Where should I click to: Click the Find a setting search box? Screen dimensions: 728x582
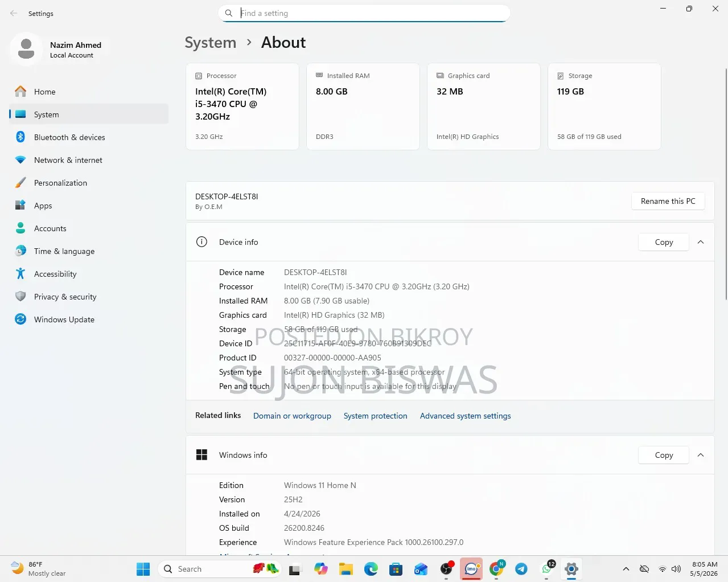tap(364, 13)
